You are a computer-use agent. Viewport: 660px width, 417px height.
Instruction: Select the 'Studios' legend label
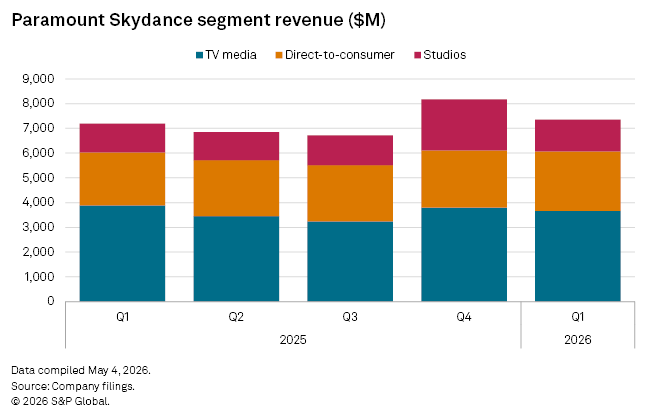click(444, 55)
